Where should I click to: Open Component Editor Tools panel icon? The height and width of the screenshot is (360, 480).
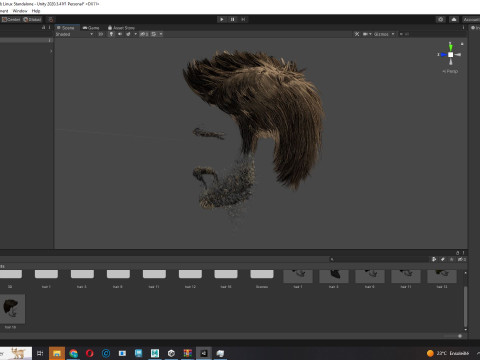click(x=357, y=34)
